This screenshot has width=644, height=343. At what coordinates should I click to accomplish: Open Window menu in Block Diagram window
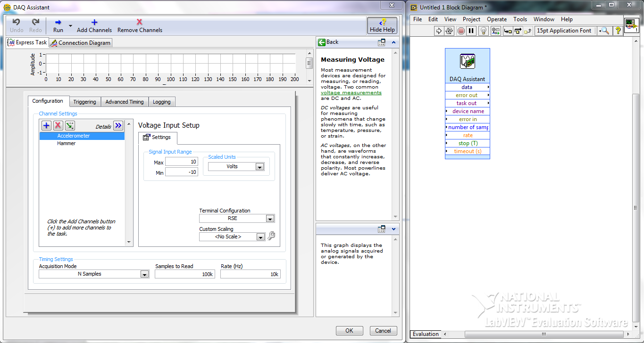click(x=544, y=19)
